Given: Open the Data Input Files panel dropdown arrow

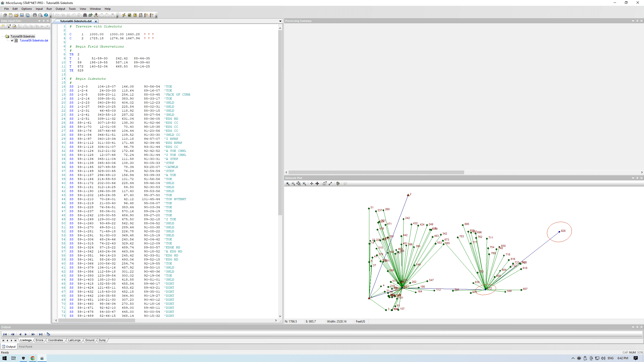Looking at the screenshot, I should point(39,21).
